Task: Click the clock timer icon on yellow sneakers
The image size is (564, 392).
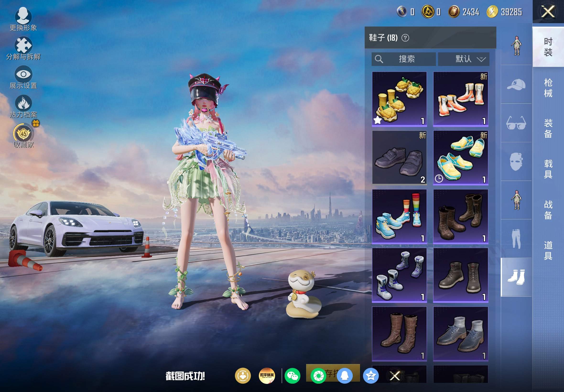Action: (x=439, y=179)
